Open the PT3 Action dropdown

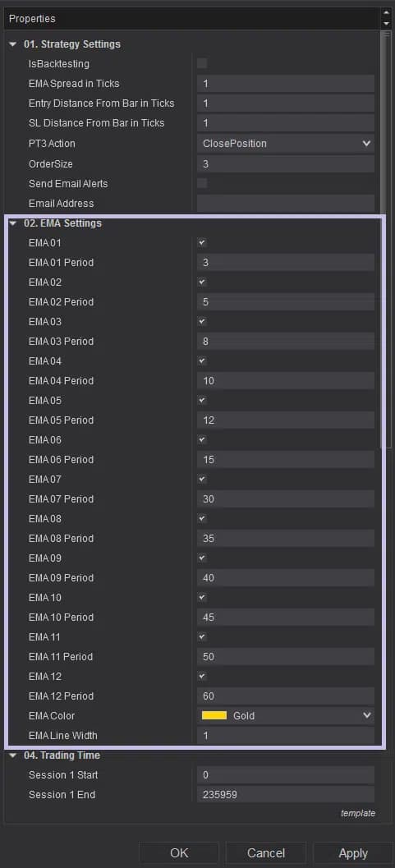click(x=286, y=144)
